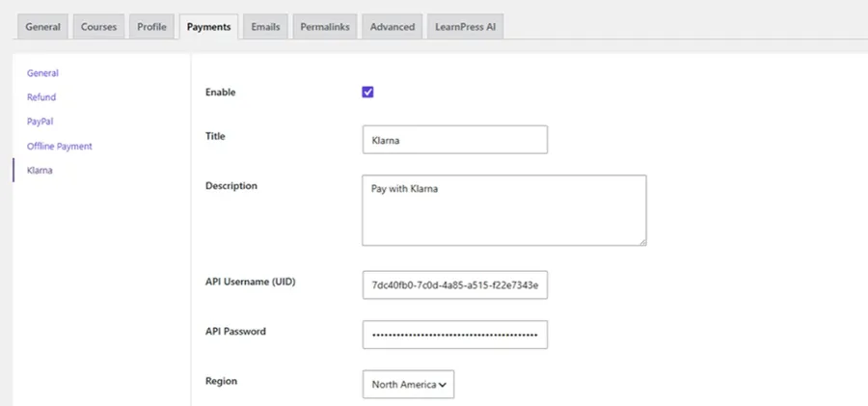Image resolution: width=868 pixels, height=406 pixels.
Task: Open the Permalinks tab
Action: pos(325,27)
